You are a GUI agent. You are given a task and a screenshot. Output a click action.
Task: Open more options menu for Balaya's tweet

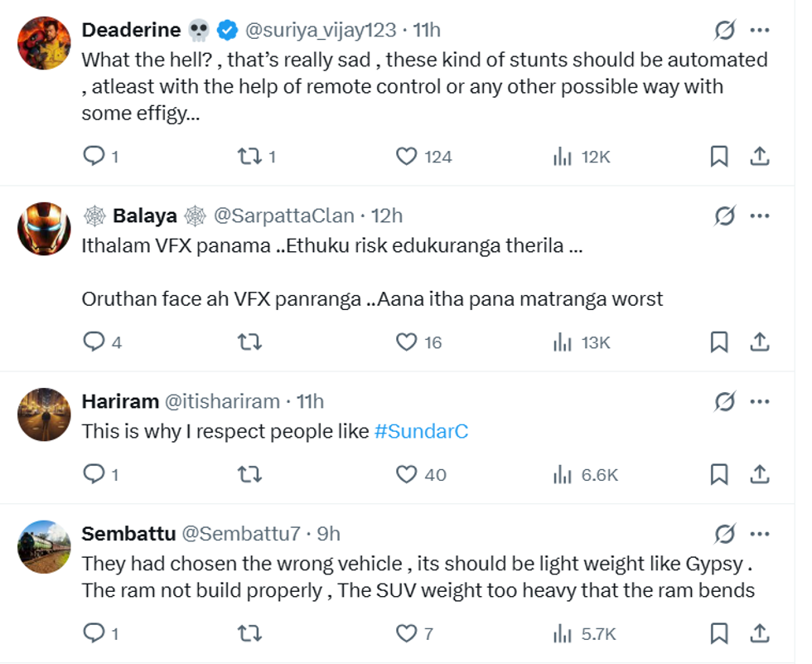pyautogui.click(x=760, y=216)
